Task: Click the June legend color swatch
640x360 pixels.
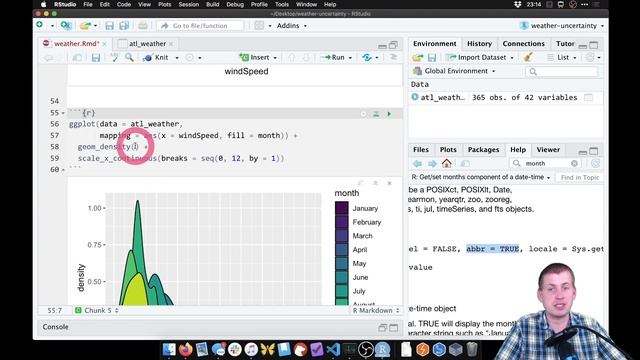Action: [x=342, y=277]
